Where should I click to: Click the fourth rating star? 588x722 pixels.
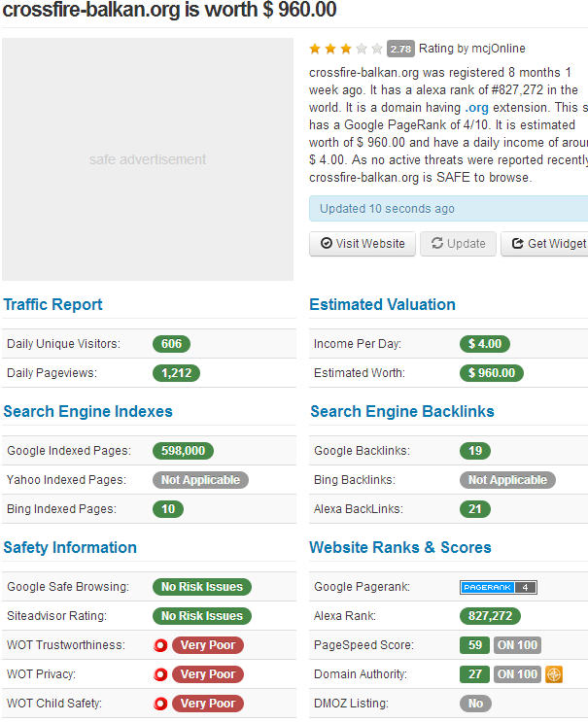coord(362,49)
